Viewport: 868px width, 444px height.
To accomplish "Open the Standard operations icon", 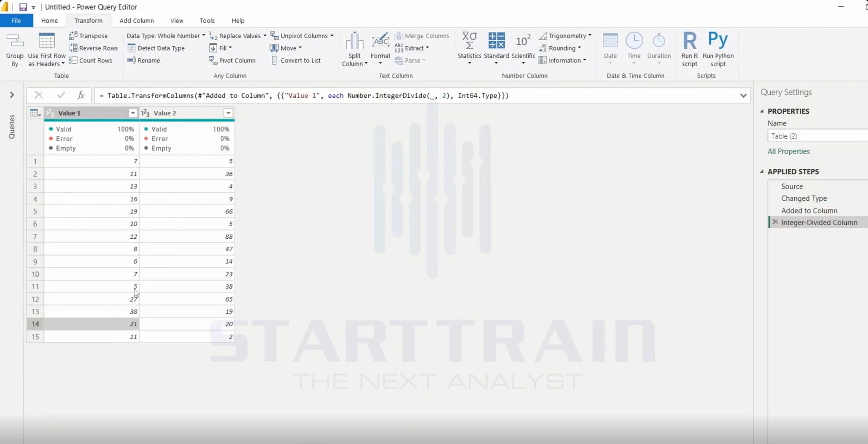I will (496, 40).
